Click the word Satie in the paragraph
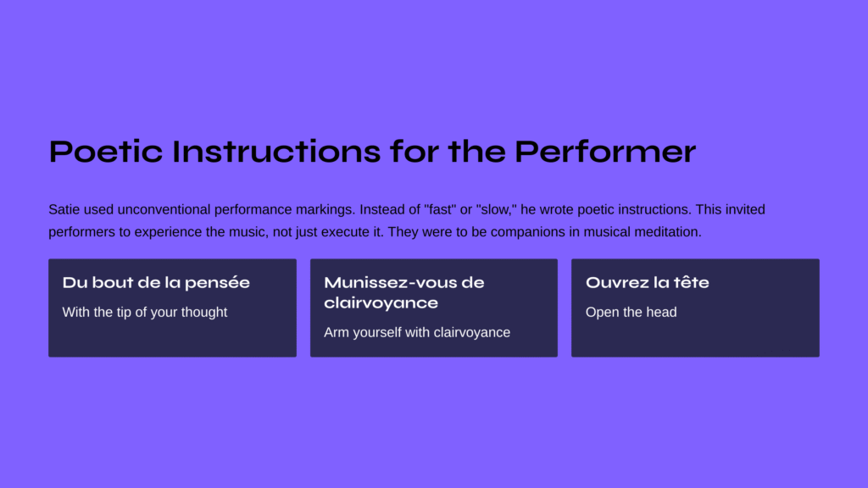 [64, 210]
